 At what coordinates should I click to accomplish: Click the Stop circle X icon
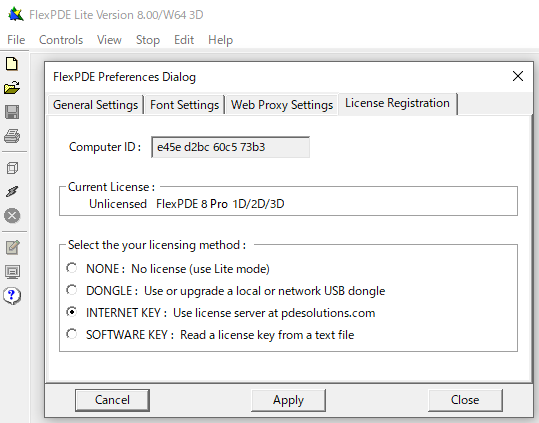[12, 216]
